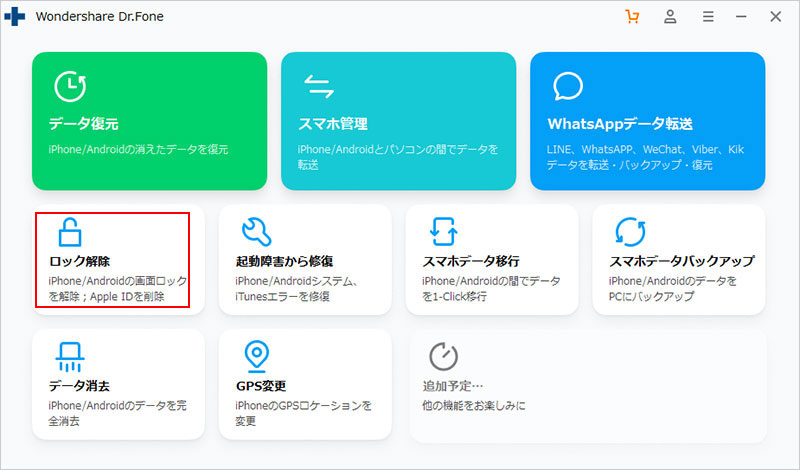Click 'iPhone/Androidの画面ロックを解除' description
This screenshot has width=800, height=470.
pos(118,288)
